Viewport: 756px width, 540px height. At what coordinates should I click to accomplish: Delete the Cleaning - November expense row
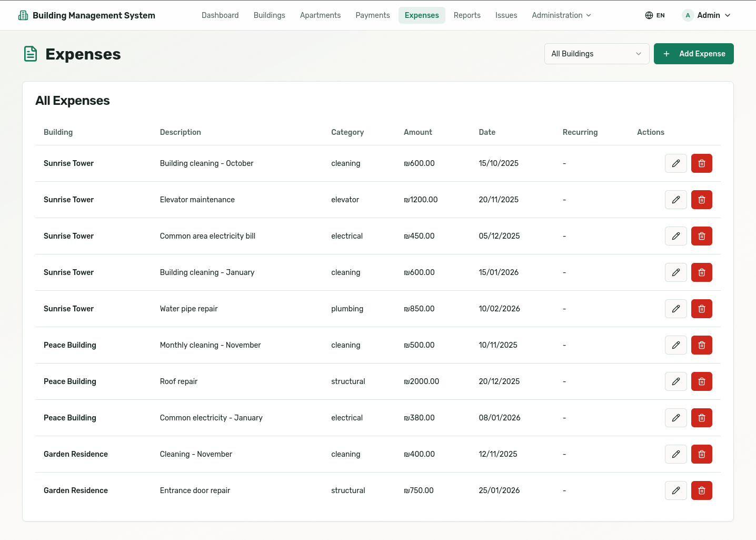701,454
